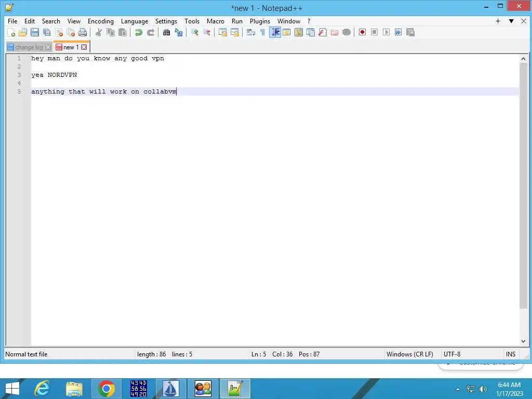Open the Settings menu

coord(166,21)
